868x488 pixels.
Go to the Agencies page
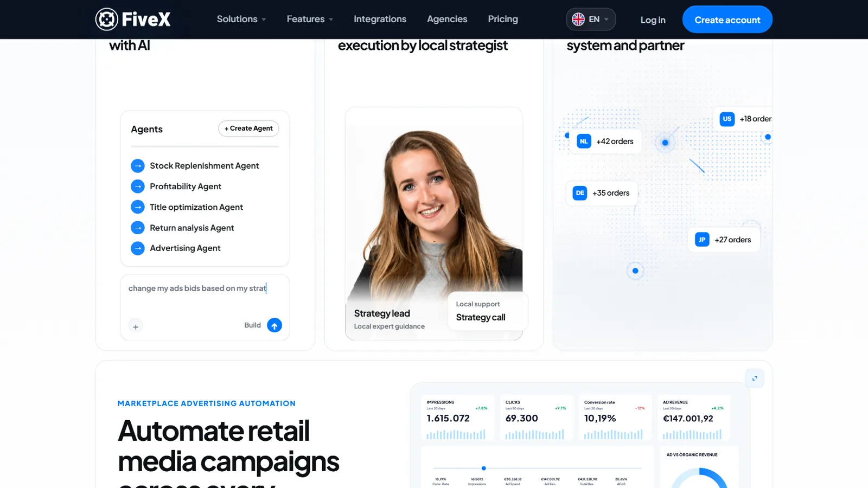447,19
